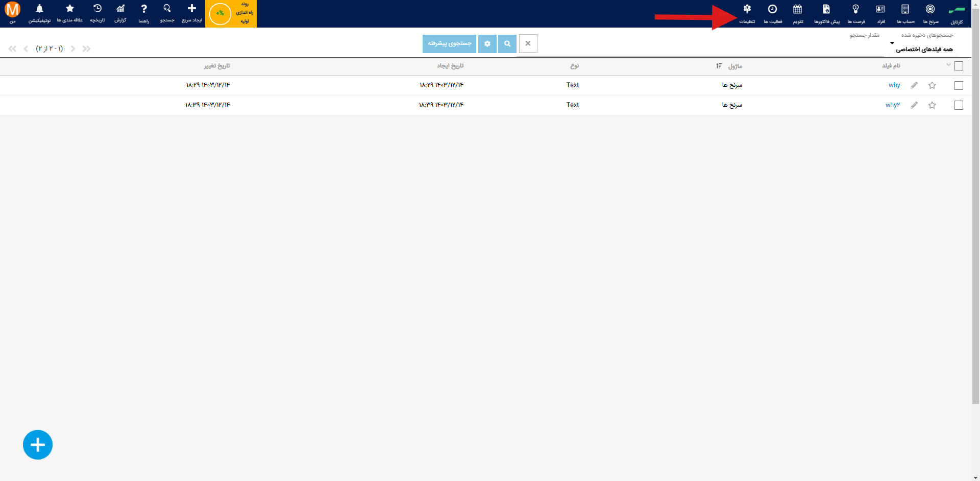The width and height of the screenshot is (980, 481).
Task: Open Notifications (نوتیفیکیشن) bell icon
Action: pos(39,13)
